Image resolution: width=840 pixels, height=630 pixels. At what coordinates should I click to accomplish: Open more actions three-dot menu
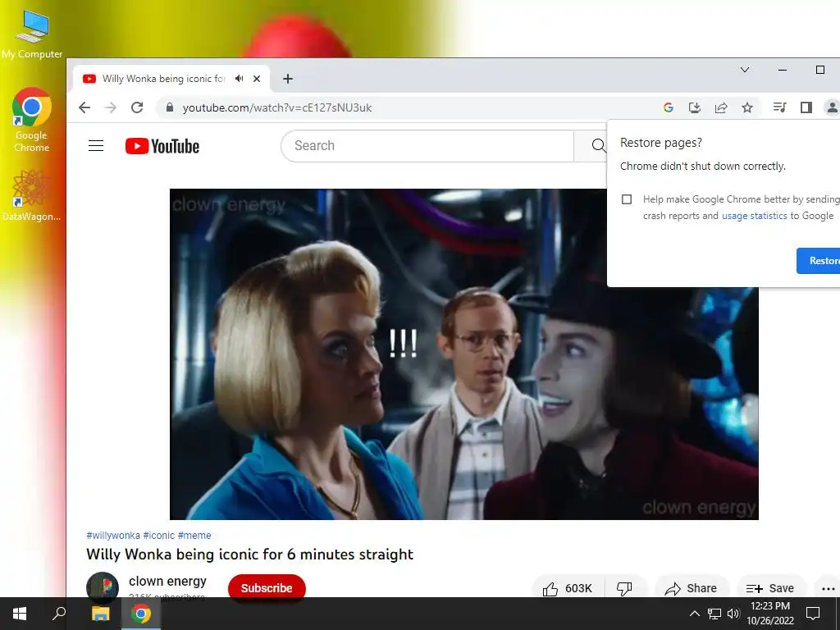pos(828,588)
